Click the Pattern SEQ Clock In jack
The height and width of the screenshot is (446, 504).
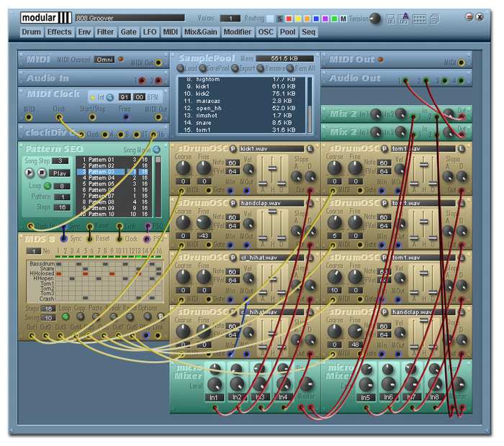(x=30, y=227)
